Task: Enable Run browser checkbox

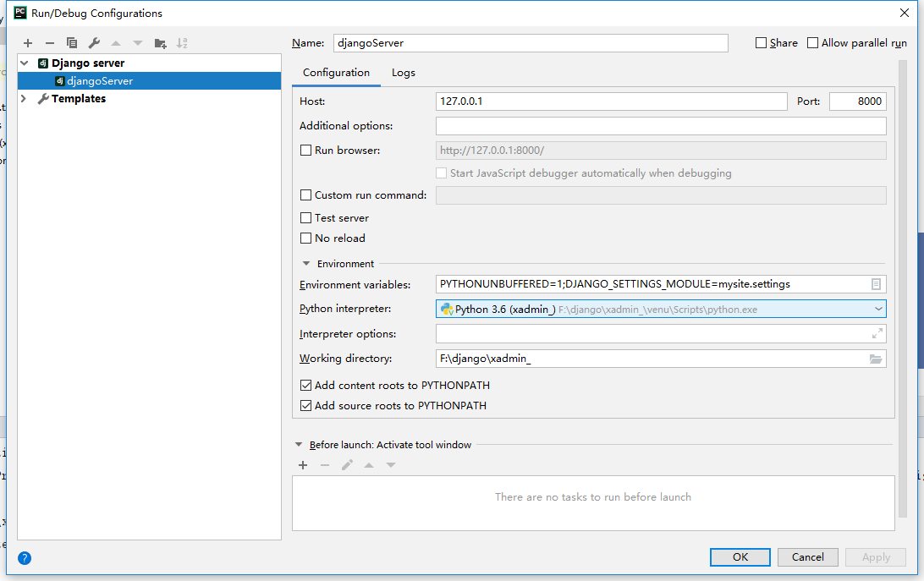Action: (x=305, y=151)
